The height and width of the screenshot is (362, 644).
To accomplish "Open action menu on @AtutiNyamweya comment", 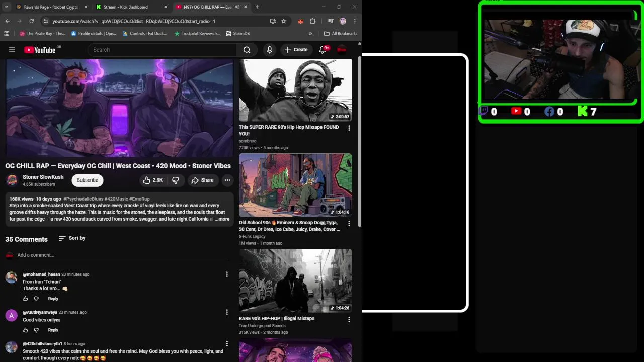I will pyautogui.click(x=227, y=312).
